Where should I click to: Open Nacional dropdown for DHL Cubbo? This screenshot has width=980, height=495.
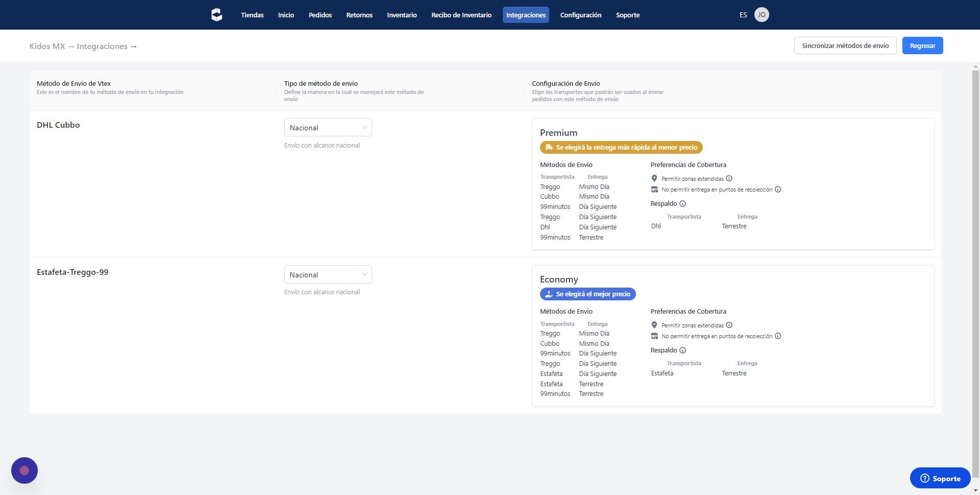pyautogui.click(x=328, y=128)
